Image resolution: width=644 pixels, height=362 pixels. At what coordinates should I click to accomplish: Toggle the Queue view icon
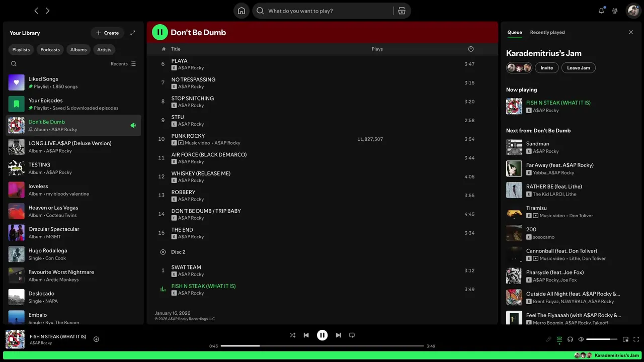click(x=559, y=339)
